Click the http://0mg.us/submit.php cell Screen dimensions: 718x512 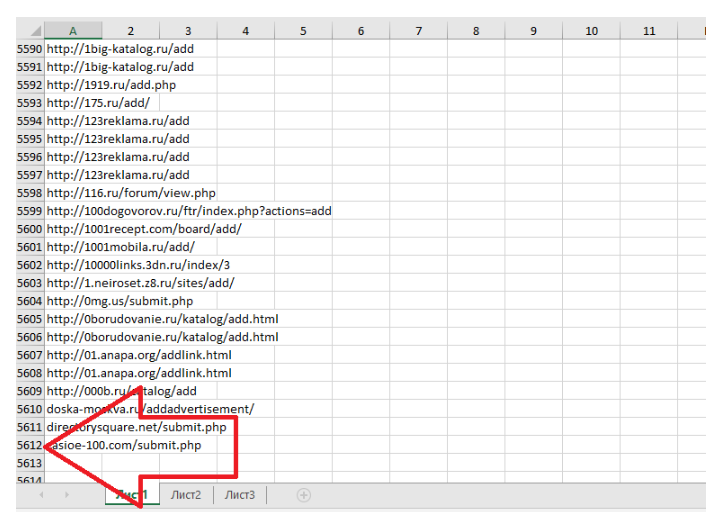click(x=119, y=301)
